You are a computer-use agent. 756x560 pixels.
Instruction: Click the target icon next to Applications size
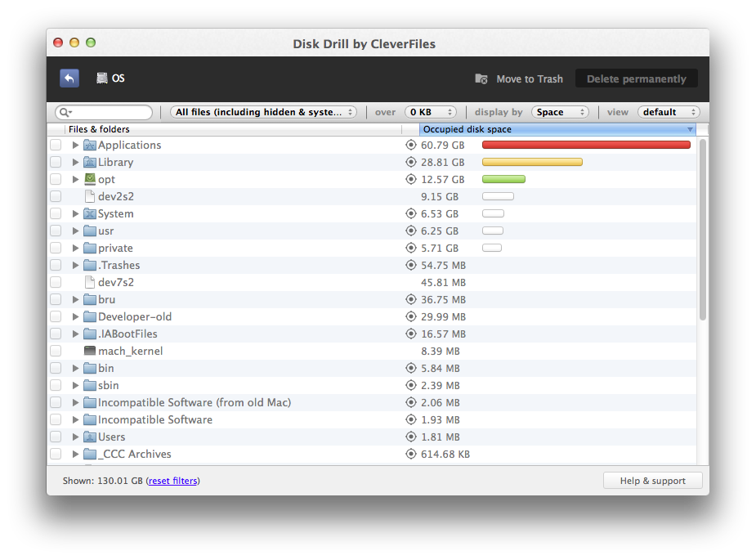(411, 145)
